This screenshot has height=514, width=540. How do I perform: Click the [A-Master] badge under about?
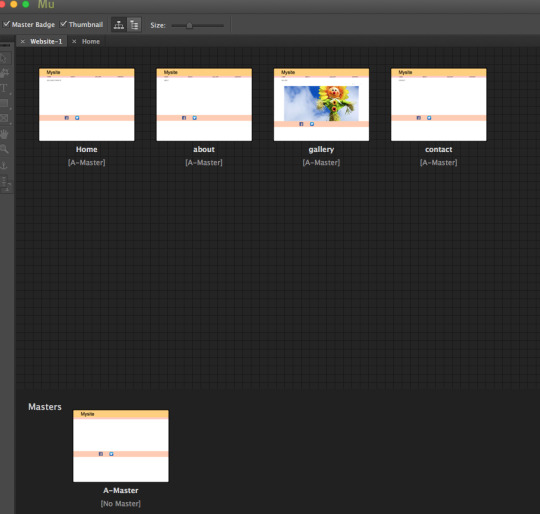204,162
